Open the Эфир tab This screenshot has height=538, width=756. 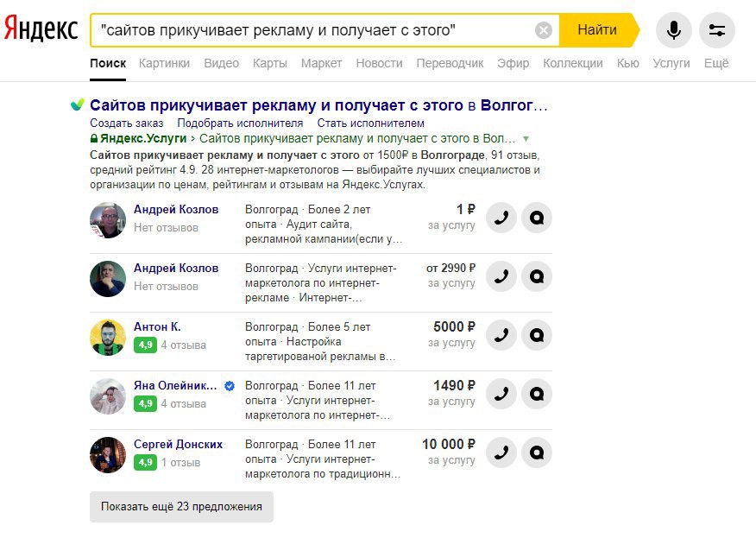513,63
